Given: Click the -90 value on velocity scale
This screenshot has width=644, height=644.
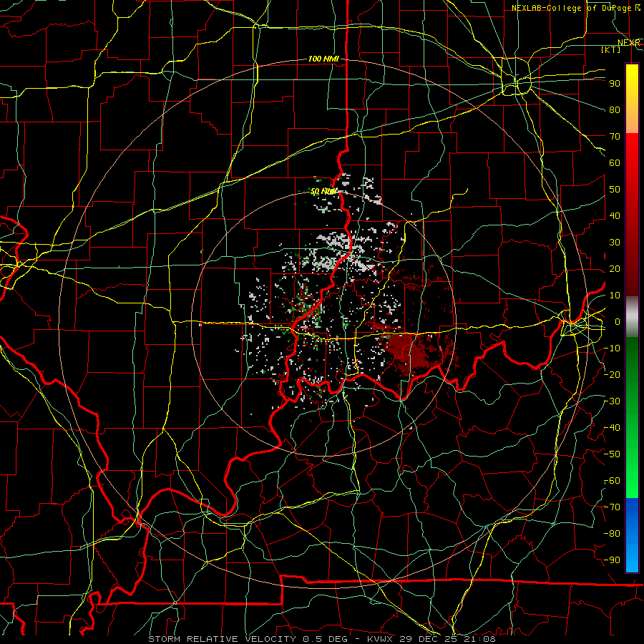Looking at the screenshot, I should point(612,560).
